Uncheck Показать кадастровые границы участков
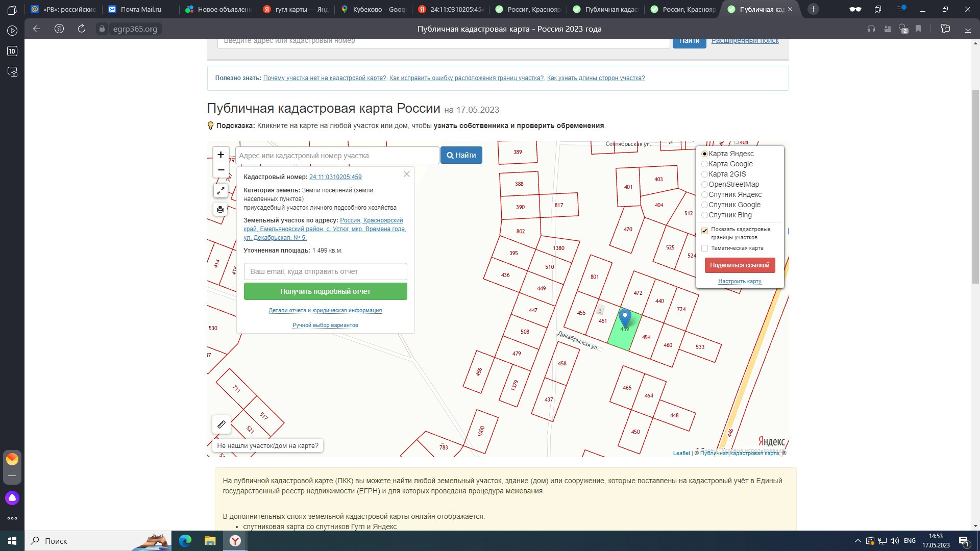The height and width of the screenshot is (551, 980). click(705, 231)
